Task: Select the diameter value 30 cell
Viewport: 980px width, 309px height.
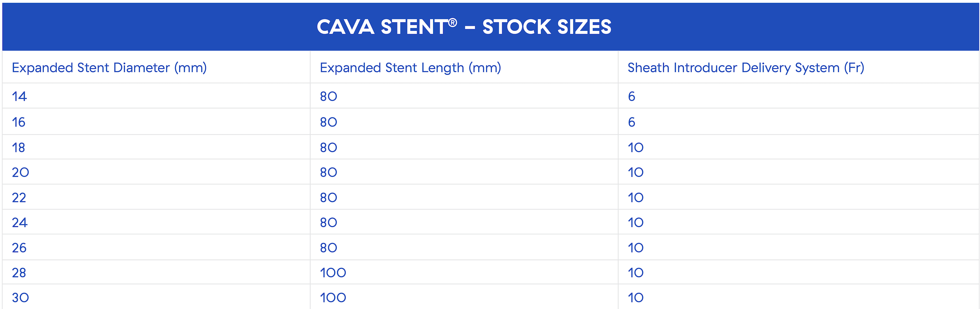Action: (x=21, y=297)
